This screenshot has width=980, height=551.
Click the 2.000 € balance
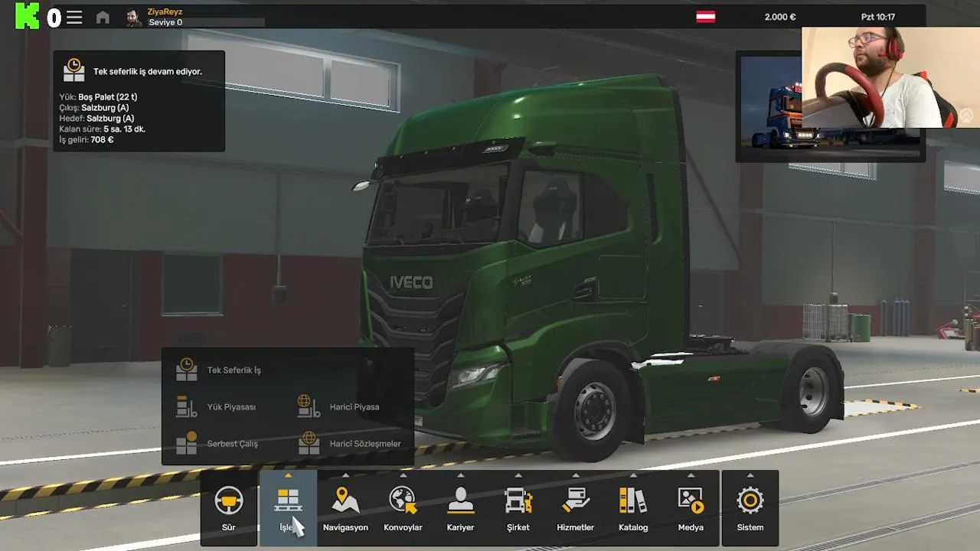pos(780,17)
